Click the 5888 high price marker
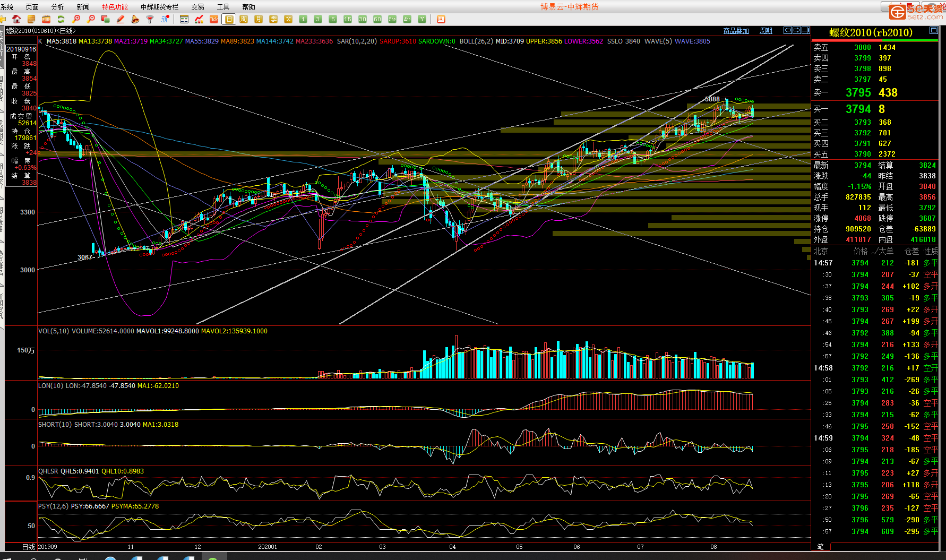946x560 pixels. pos(712,99)
